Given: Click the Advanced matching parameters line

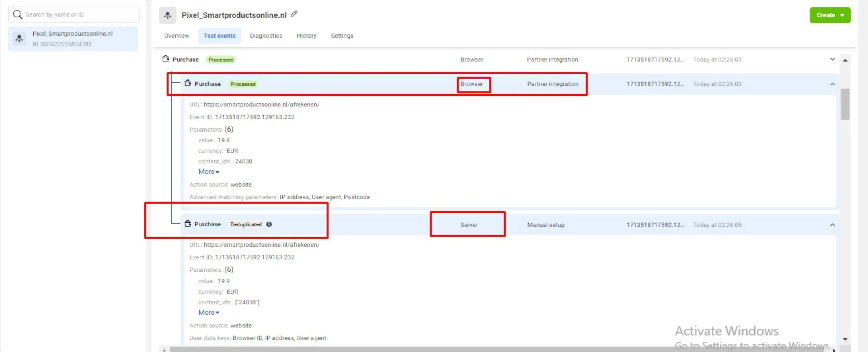Looking at the screenshot, I should point(279,197).
